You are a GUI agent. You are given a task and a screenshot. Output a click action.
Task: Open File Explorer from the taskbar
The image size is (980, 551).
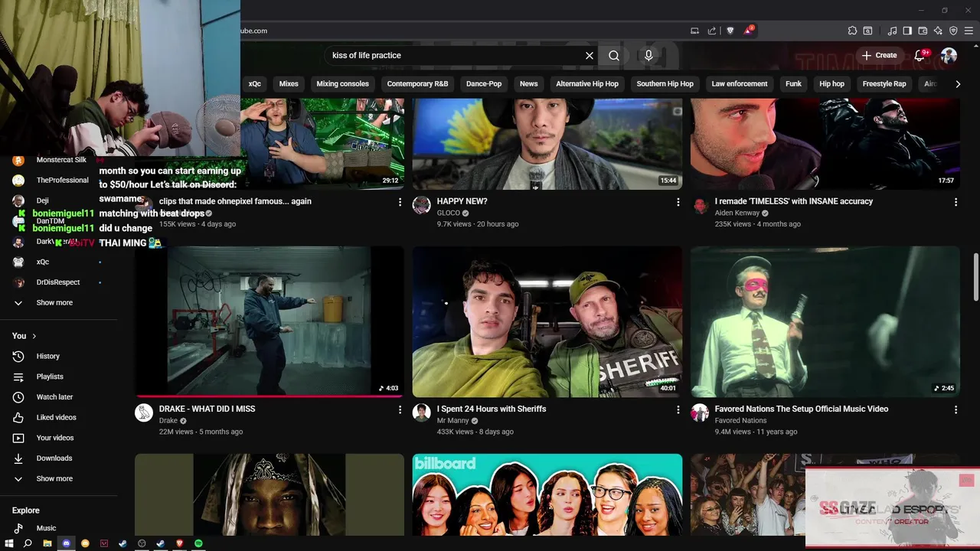[x=47, y=543]
